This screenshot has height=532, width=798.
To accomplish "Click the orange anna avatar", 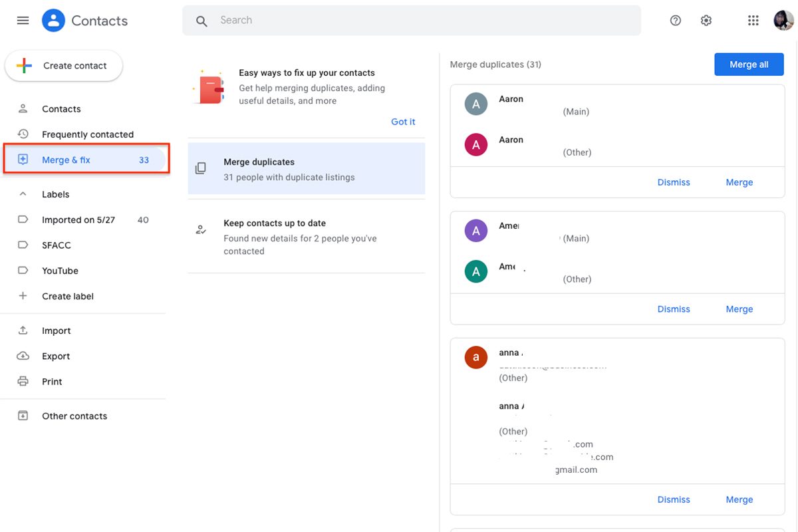I will [x=475, y=358].
